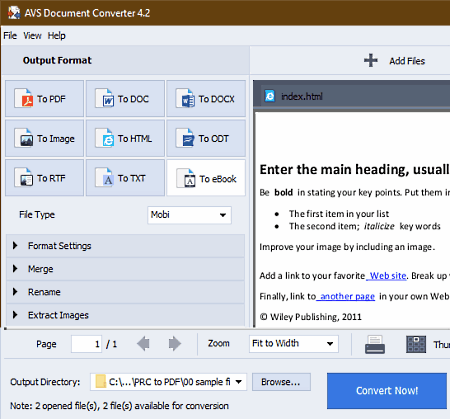Follow the Web site link in preview
The image size is (450, 419).
click(x=387, y=276)
